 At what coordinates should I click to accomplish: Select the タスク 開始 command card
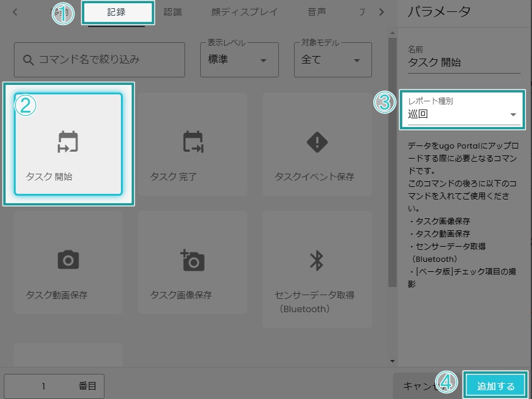(x=68, y=144)
